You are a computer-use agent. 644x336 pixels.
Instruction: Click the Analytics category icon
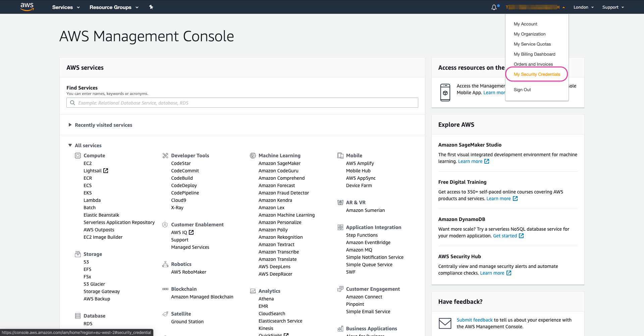click(x=253, y=291)
